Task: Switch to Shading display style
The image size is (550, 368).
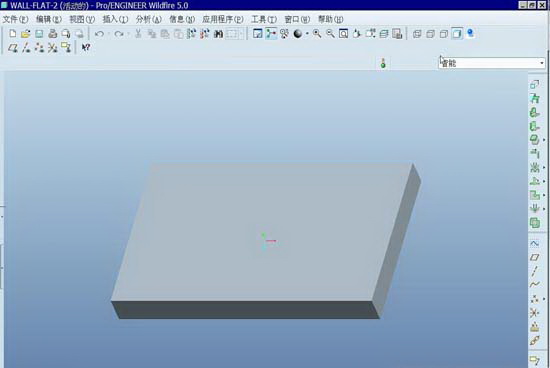Action: (x=457, y=34)
